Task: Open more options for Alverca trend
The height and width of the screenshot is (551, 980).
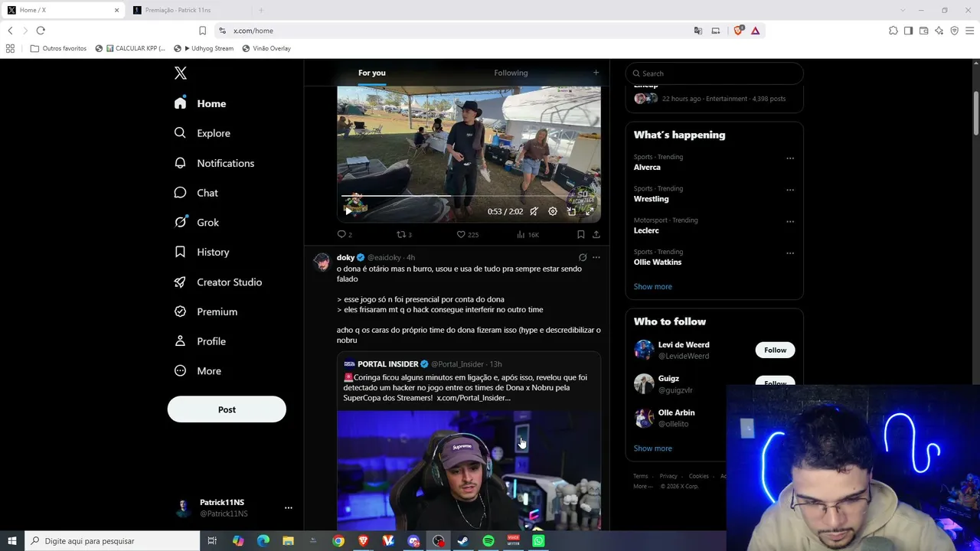Action: tap(790, 158)
